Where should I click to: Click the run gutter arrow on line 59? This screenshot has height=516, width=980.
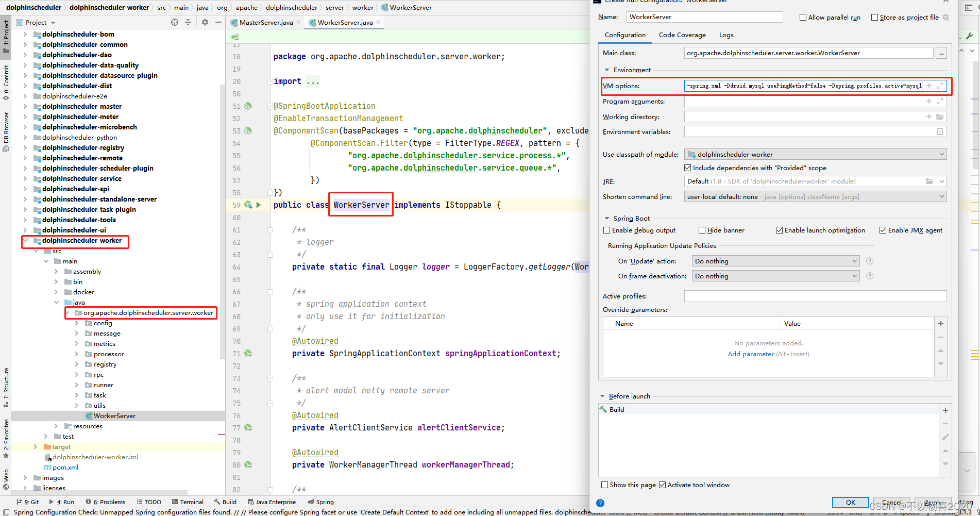pos(259,205)
